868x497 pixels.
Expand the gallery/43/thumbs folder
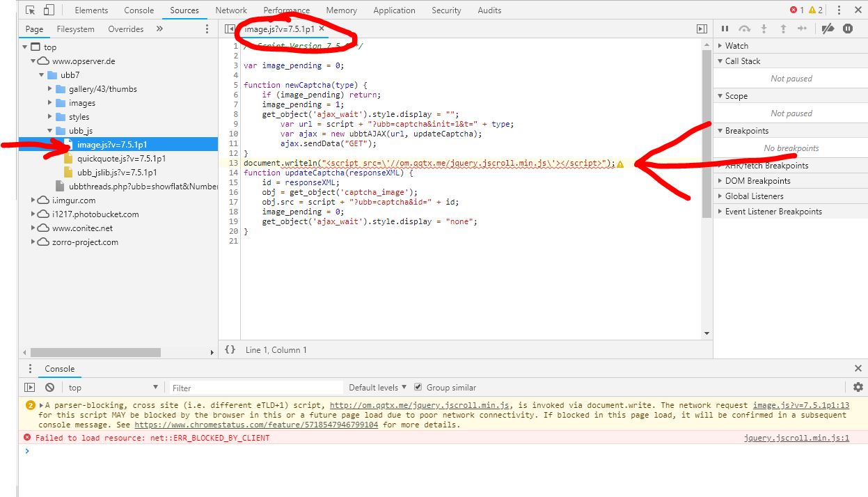[x=50, y=88]
